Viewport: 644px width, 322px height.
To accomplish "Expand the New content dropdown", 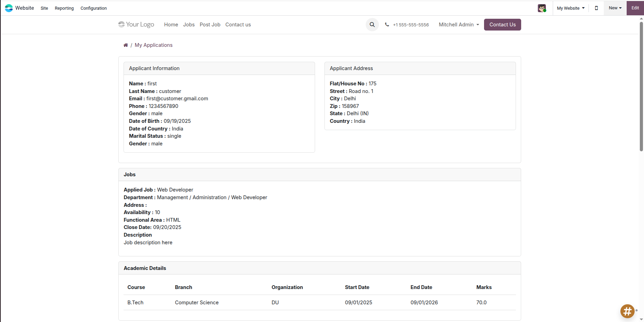I will (615, 8).
